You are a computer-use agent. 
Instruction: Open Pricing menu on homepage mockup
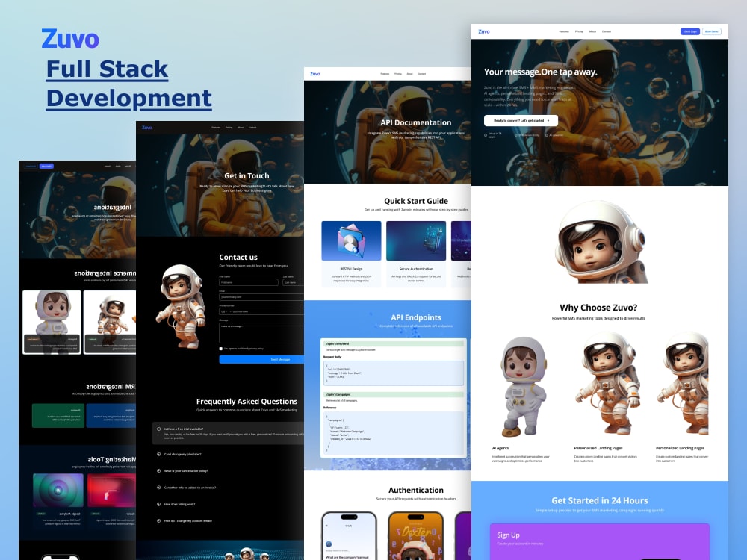coord(579,31)
